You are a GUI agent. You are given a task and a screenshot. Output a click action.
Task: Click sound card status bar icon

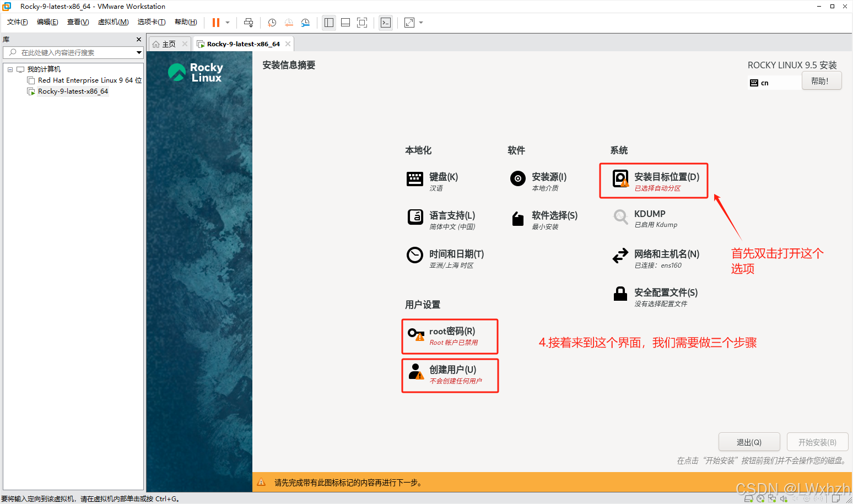tap(784, 498)
